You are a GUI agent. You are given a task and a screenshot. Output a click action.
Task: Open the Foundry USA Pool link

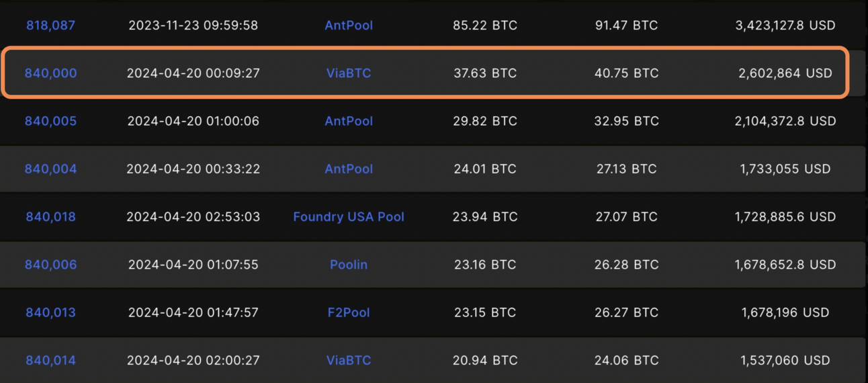[x=349, y=216]
